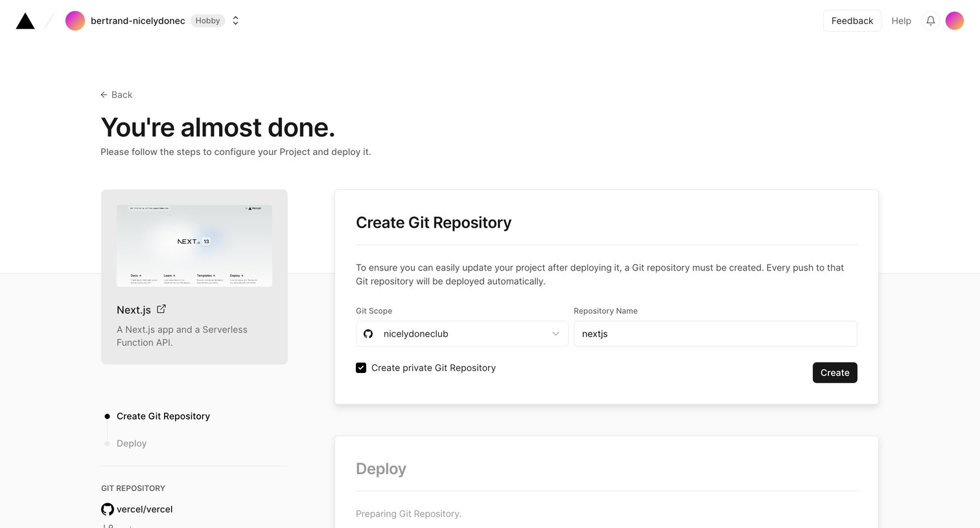This screenshot has height=528, width=980.
Task: Click the Deploy section heading
Action: (381, 469)
